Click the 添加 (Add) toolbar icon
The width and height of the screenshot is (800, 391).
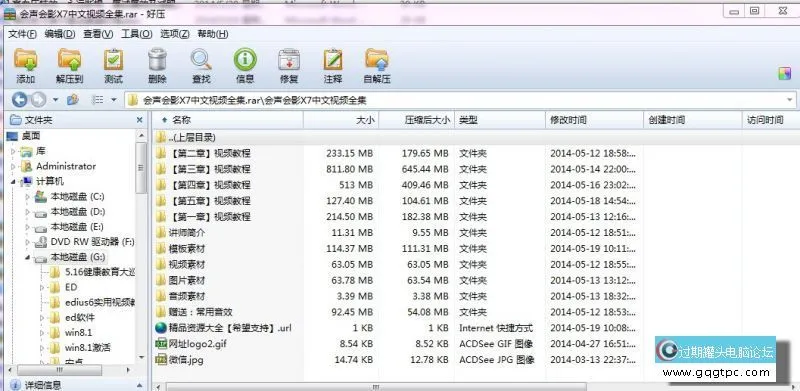26,59
